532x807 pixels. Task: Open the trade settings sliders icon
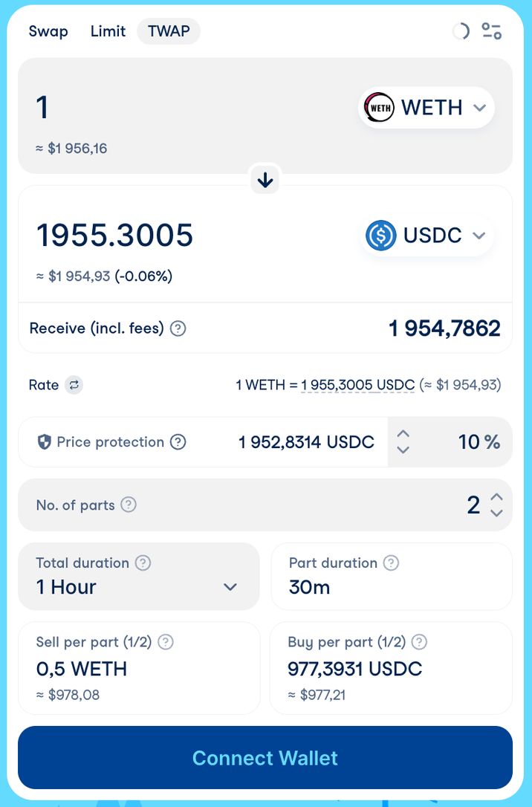(491, 31)
